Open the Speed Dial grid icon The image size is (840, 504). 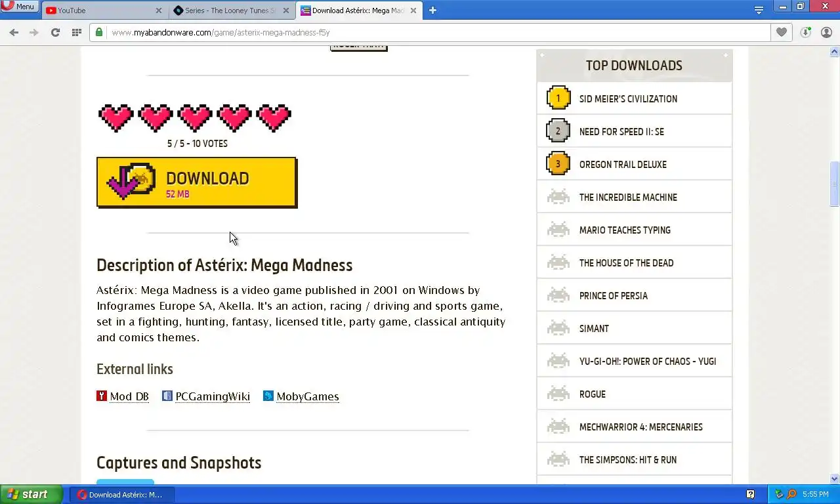click(77, 32)
